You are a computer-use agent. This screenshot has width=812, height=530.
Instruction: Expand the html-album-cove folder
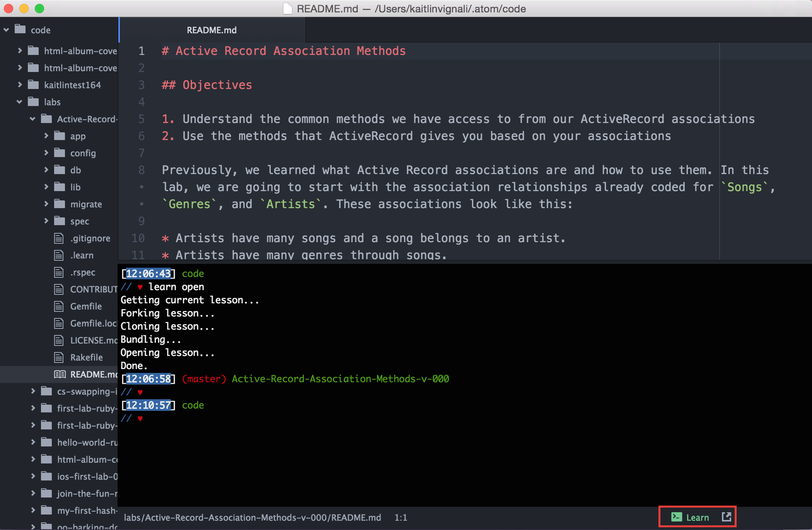point(19,51)
